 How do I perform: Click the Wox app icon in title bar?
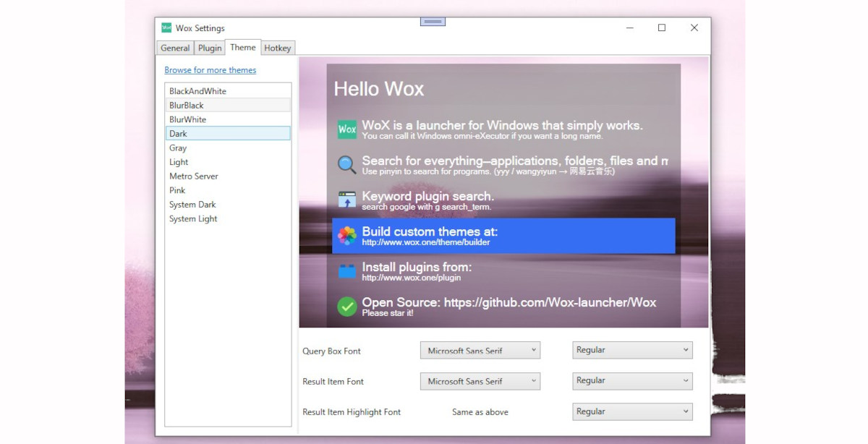coord(166,28)
